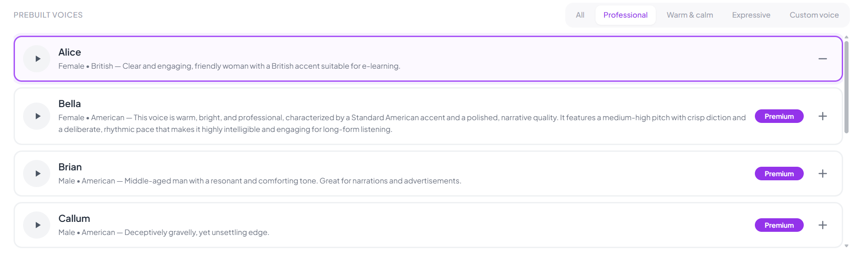Show Expressive voices
Screen dimensions: 868x263
pyautogui.click(x=751, y=15)
